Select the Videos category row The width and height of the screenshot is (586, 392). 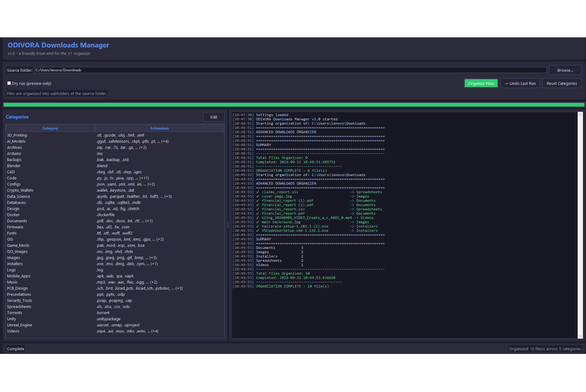[115, 331]
